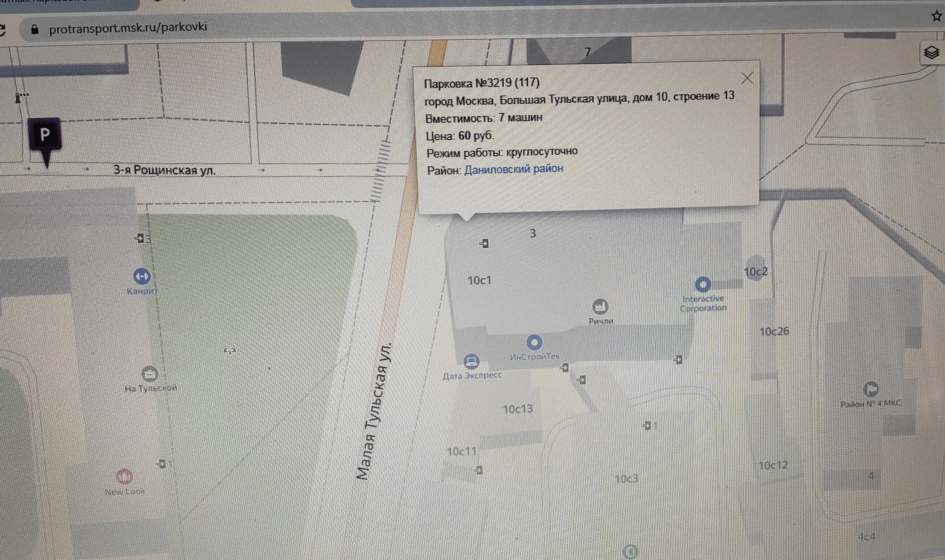
Task: Click the Режим работы: круглосуточно text
Action: point(502,152)
